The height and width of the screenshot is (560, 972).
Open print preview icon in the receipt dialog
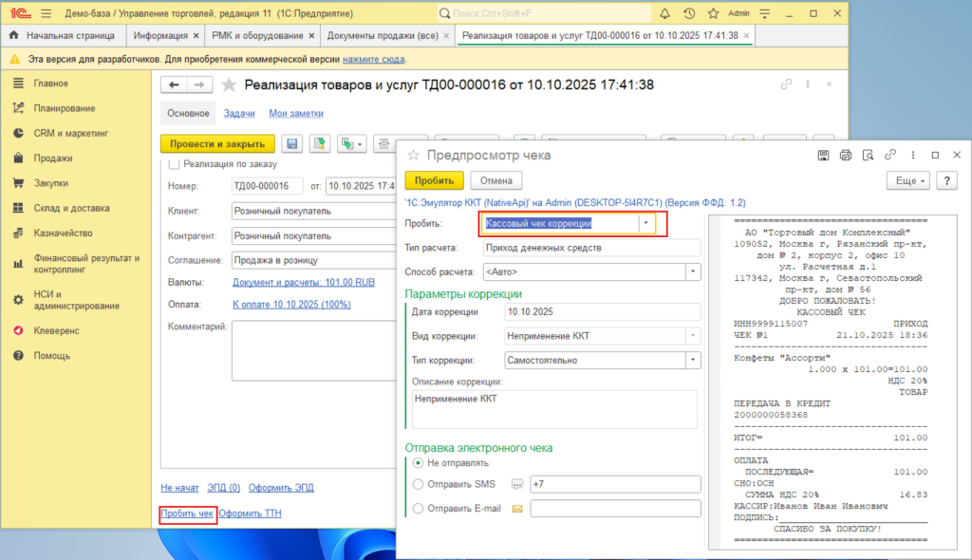(x=868, y=155)
